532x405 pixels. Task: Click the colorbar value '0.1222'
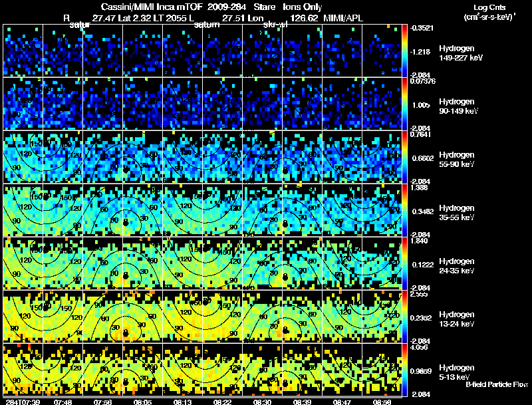pos(423,265)
